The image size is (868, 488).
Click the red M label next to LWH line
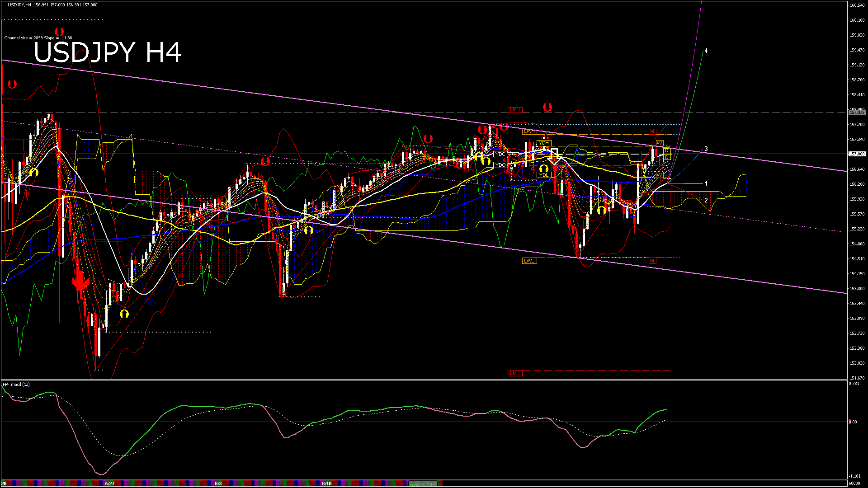652,131
